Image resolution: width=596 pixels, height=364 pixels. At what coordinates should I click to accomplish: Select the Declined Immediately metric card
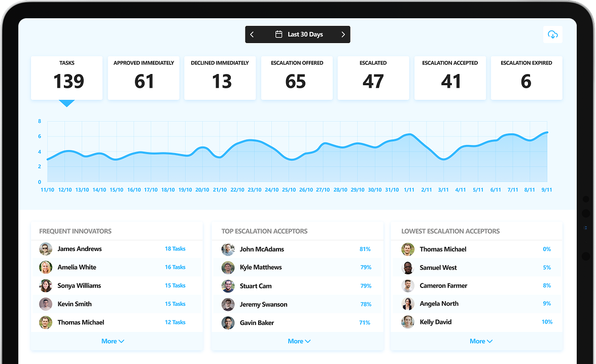220,78
